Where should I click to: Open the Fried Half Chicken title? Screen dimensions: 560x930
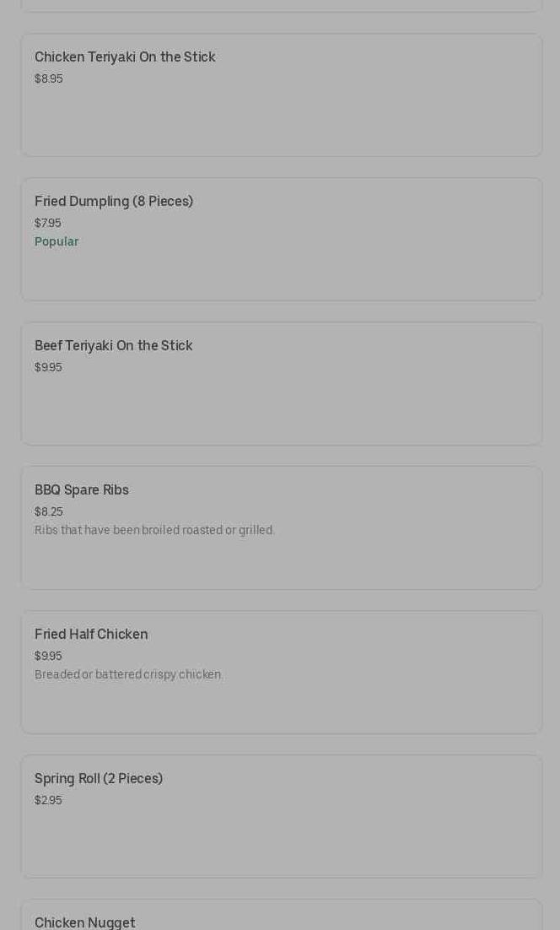[91, 635]
